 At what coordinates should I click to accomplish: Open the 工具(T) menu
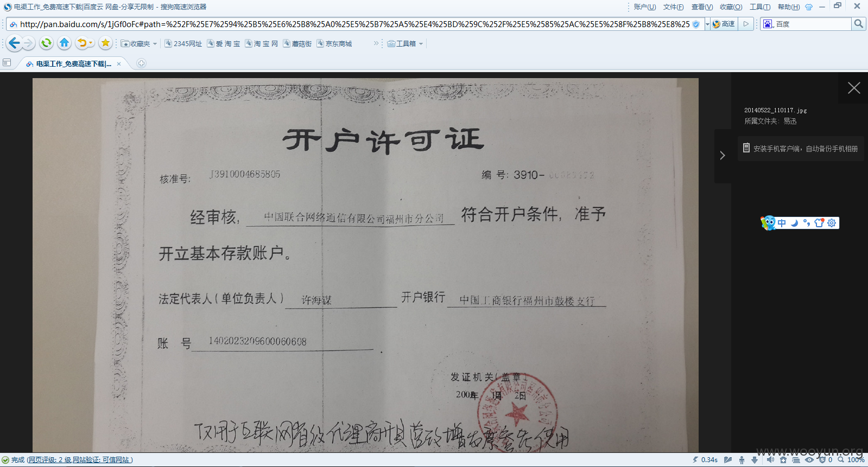pos(760,7)
